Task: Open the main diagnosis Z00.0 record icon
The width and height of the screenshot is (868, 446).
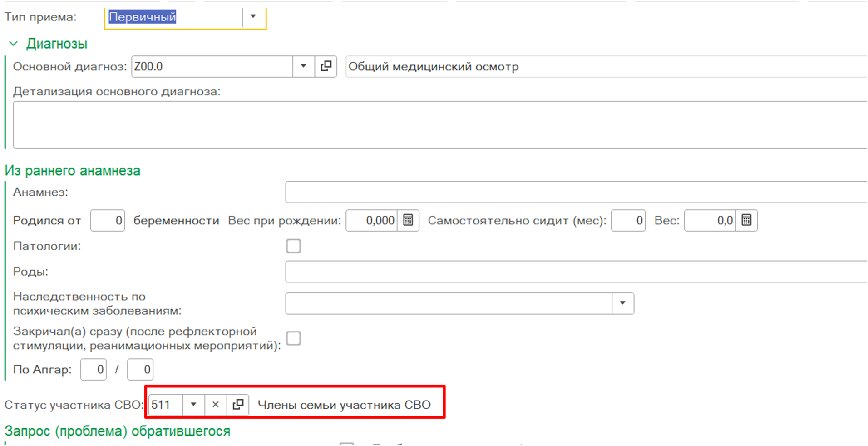Action: 325,67
